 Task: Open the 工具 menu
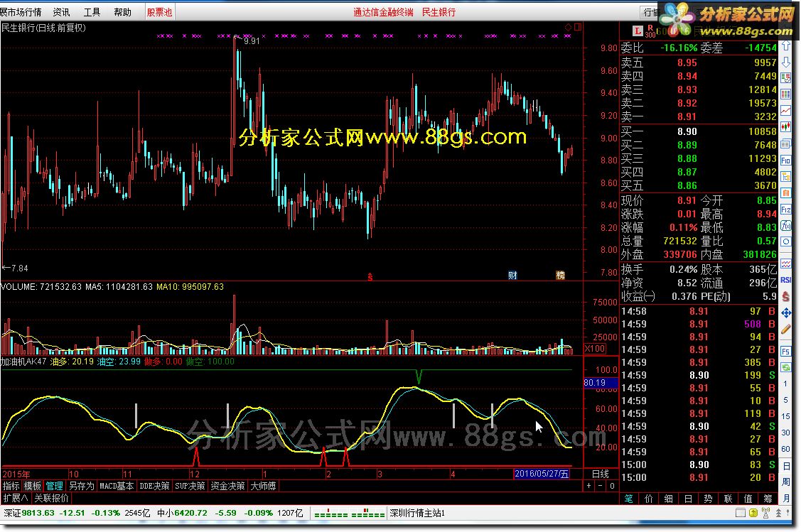point(92,12)
